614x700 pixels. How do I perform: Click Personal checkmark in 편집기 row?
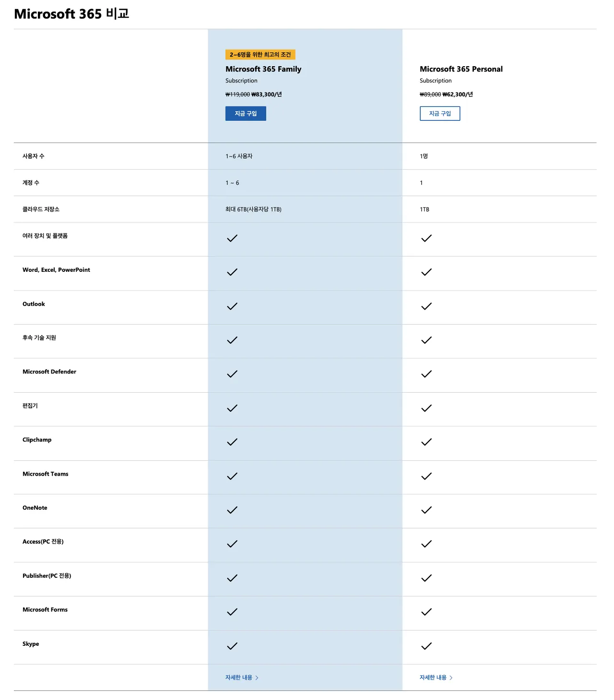pos(426,408)
